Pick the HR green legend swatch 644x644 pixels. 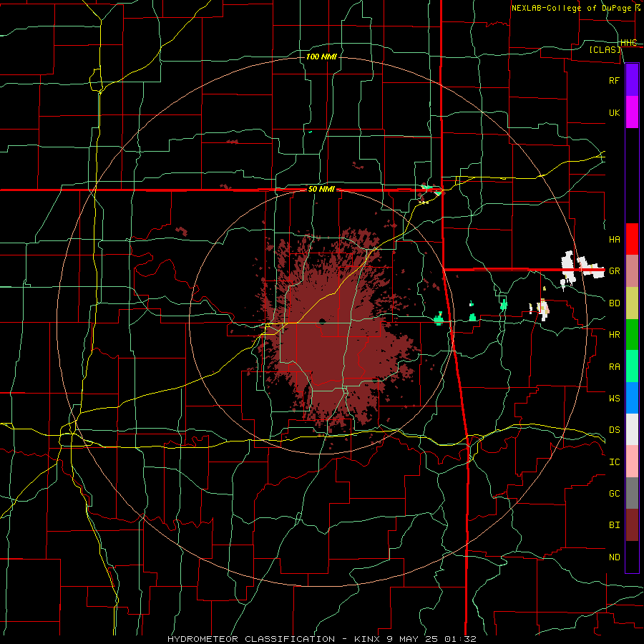pyautogui.click(x=632, y=334)
